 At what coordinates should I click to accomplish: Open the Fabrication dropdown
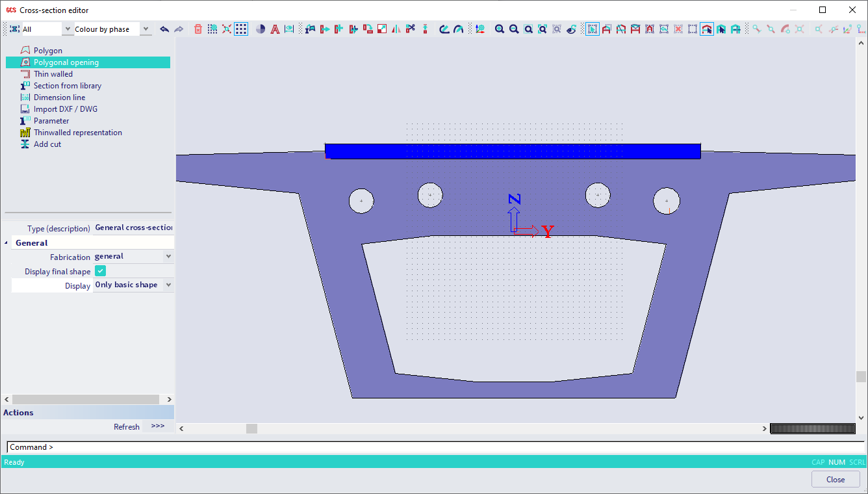(168, 257)
